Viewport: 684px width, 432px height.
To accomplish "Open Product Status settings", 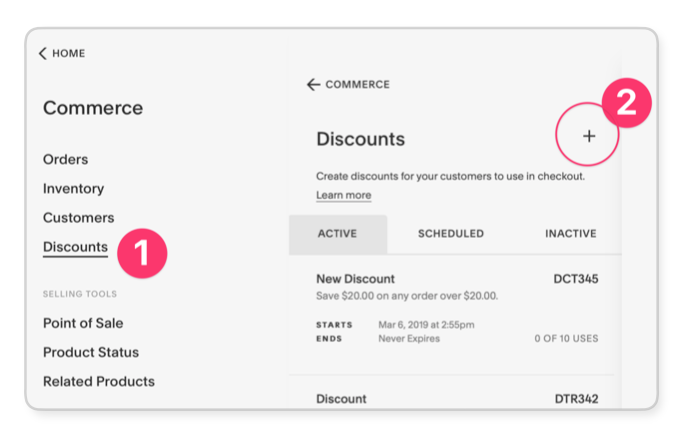I will tap(91, 352).
